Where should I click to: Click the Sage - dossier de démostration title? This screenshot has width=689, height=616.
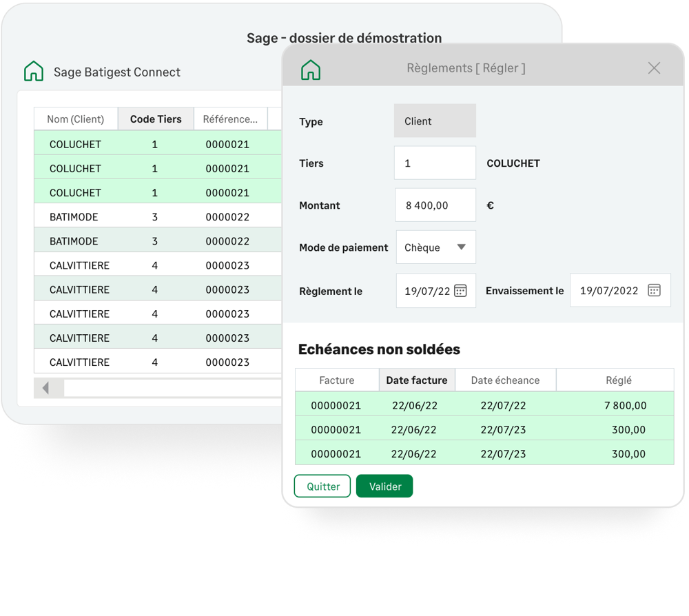click(x=344, y=38)
